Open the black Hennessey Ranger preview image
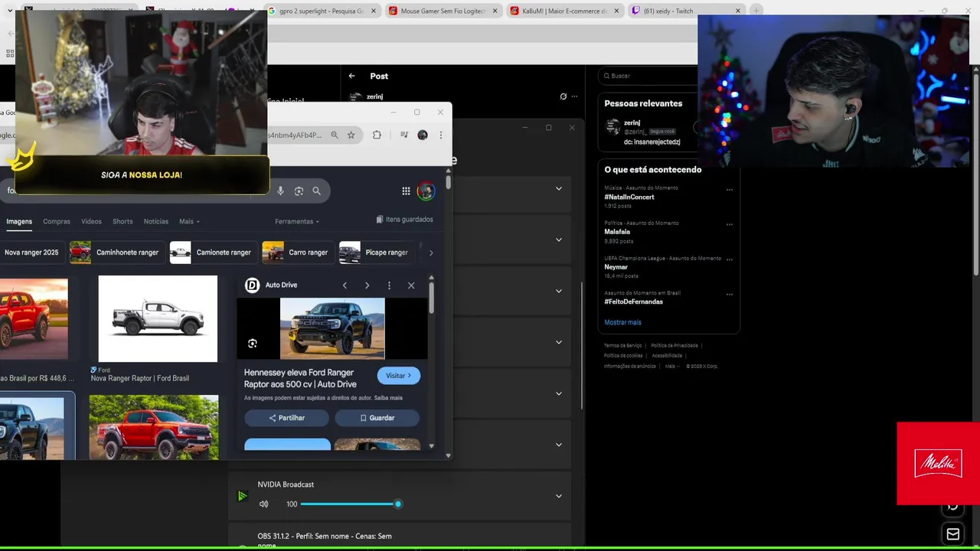The height and width of the screenshot is (551, 980). tap(332, 328)
